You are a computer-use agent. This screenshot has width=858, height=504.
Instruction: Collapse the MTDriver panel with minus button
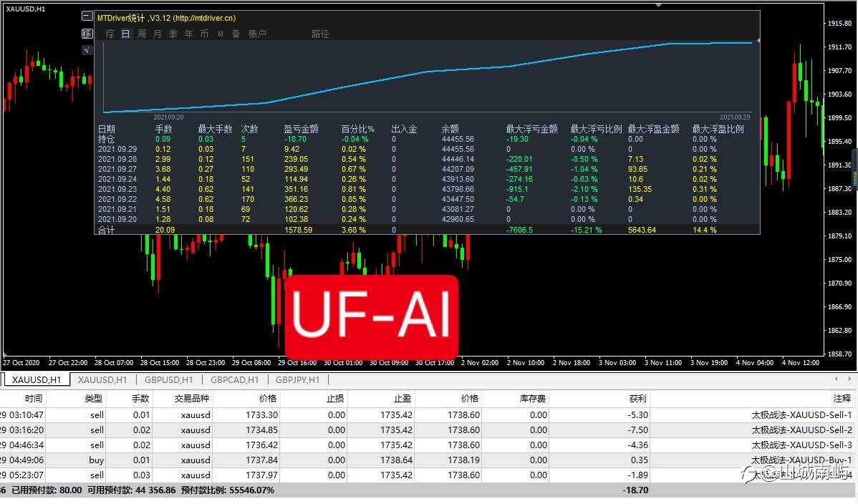tap(87, 16)
